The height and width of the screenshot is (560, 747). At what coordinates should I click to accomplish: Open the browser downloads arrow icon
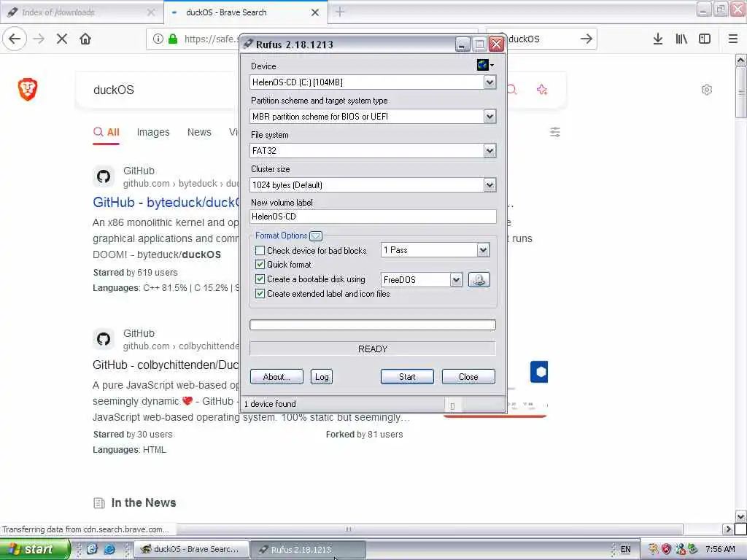click(x=658, y=39)
